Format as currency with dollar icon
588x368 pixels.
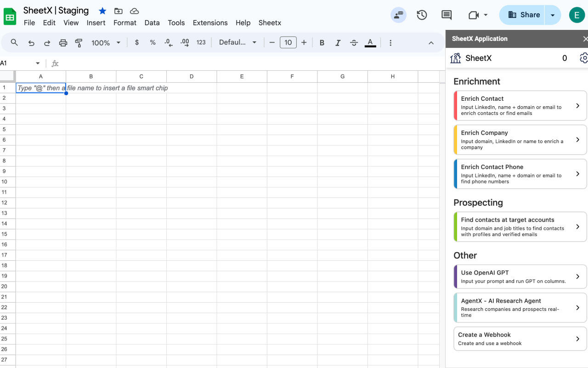(137, 42)
